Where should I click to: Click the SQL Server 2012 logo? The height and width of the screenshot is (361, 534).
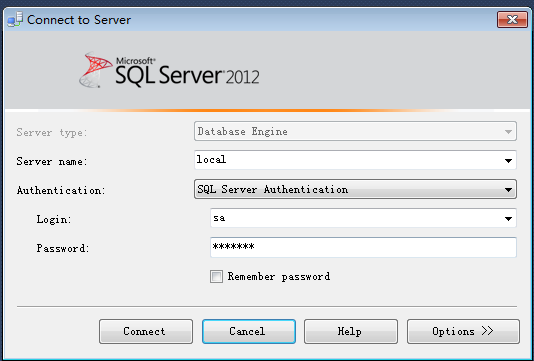point(169,70)
